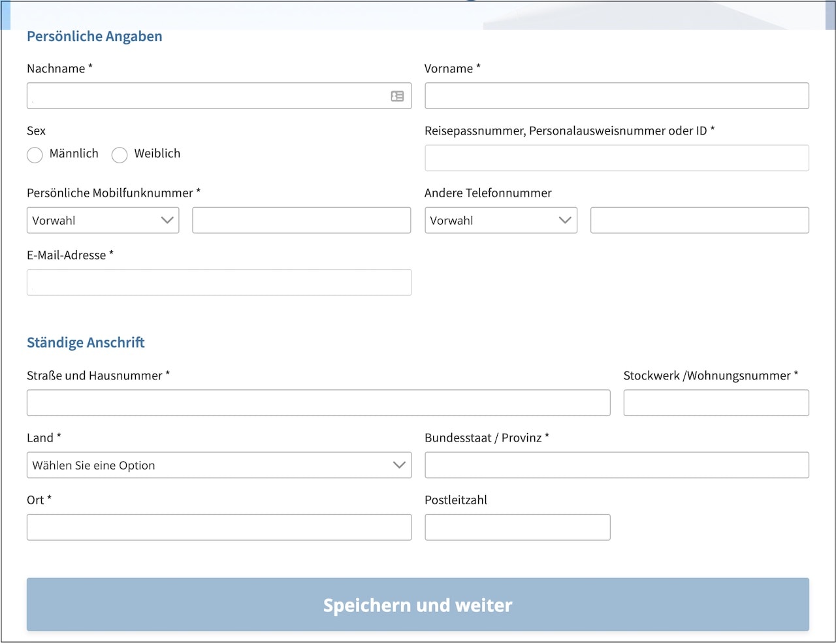
Task: Click the Postleitzahl label
Action: click(456, 500)
